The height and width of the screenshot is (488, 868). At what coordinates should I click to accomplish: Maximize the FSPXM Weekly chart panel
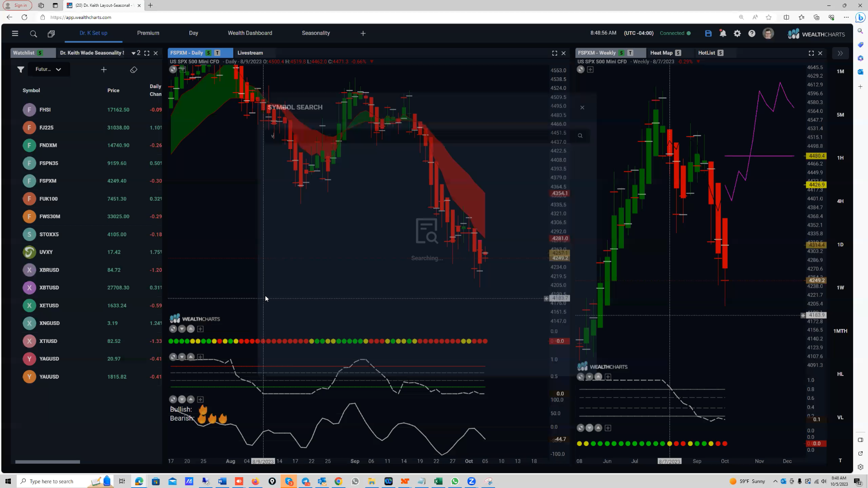tap(811, 53)
